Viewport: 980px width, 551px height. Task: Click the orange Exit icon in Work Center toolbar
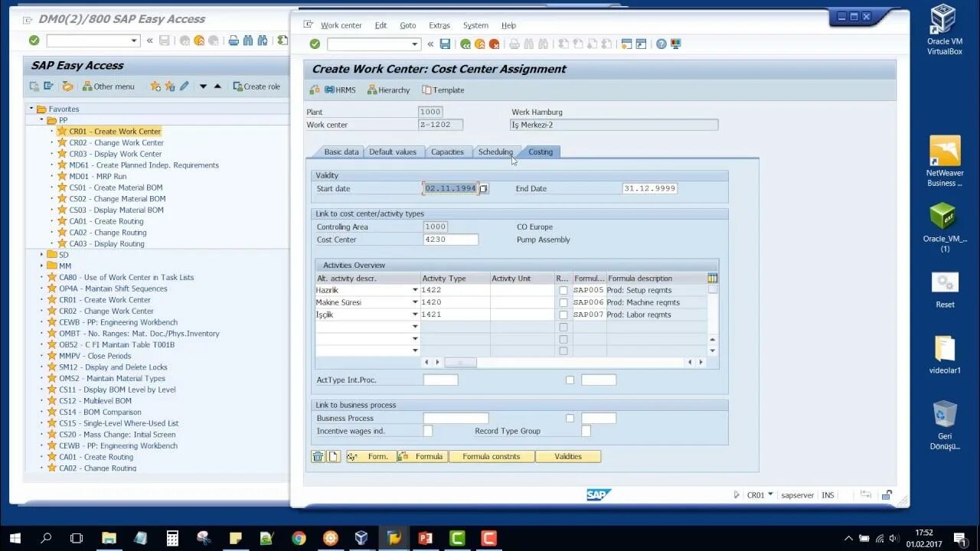coord(479,44)
